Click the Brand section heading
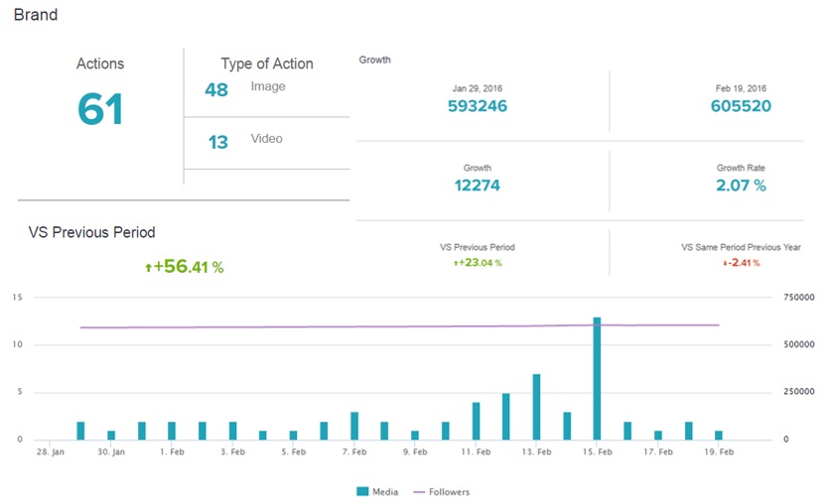Screen dimensions: 829x504 (36, 16)
